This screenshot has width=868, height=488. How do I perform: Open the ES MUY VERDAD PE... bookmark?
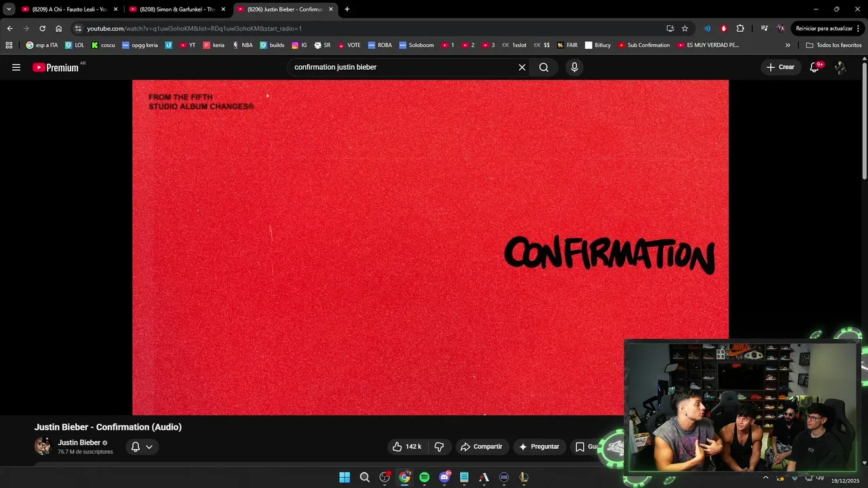coord(707,45)
